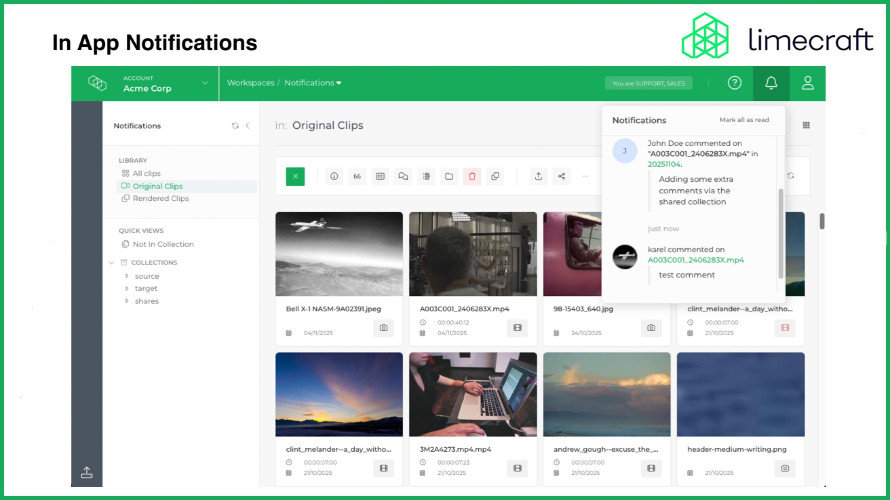Click the move to folder toolbar icon

point(449,177)
